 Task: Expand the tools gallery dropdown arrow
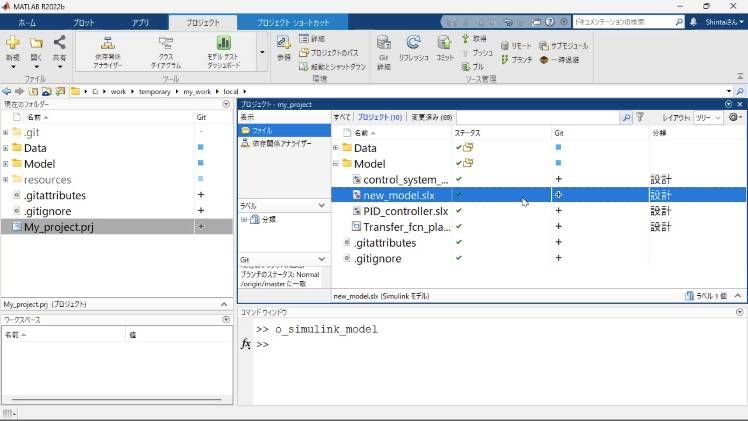click(262, 51)
